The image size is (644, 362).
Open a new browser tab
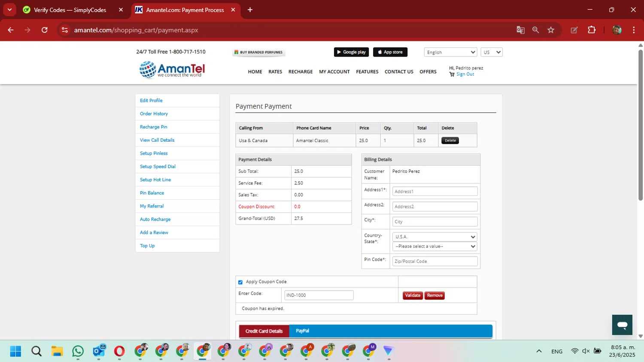pos(250,10)
